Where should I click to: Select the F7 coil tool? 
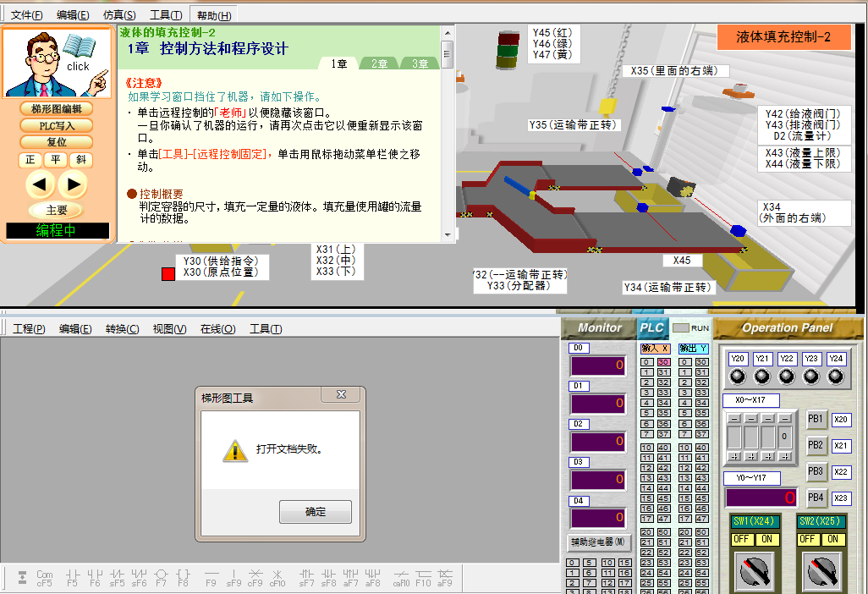[161, 577]
